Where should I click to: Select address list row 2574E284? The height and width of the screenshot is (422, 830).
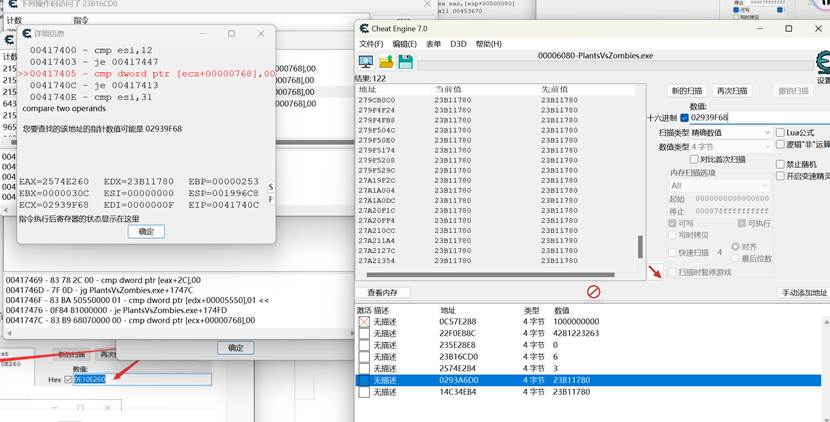coord(588,368)
